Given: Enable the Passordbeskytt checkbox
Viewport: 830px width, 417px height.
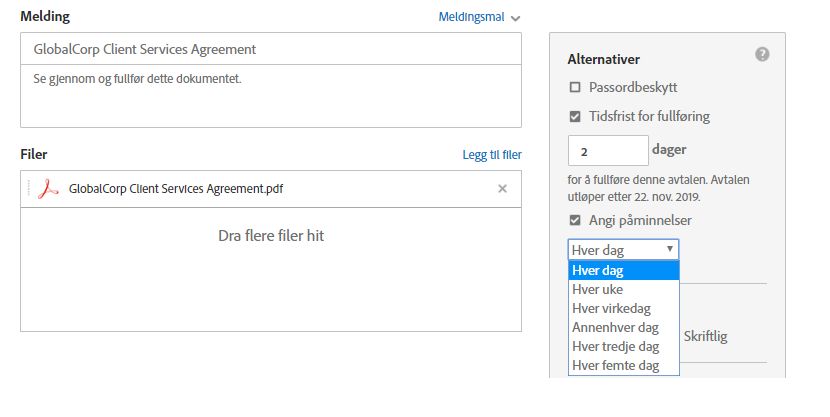Looking at the screenshot, I should coord(575,87).
